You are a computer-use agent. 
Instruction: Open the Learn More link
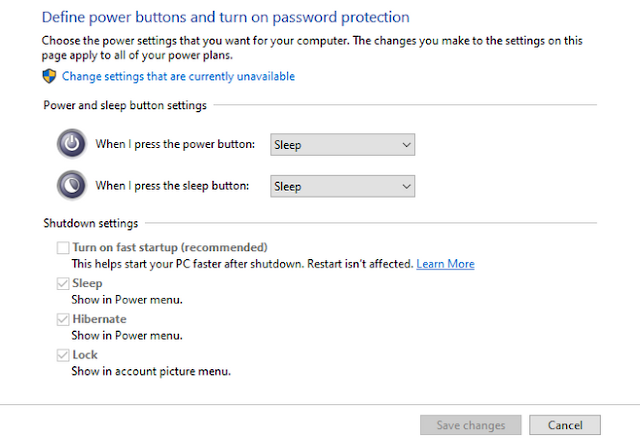445,264
